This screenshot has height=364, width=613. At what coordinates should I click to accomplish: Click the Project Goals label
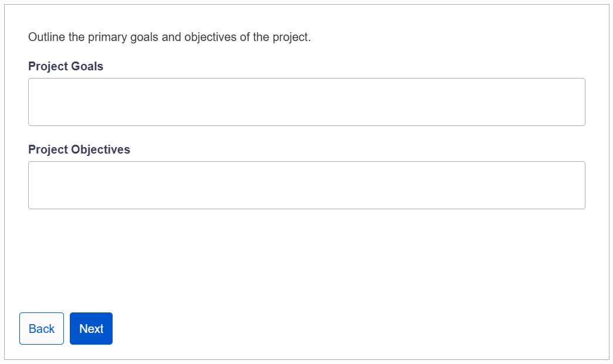click(x=66, y=66)
